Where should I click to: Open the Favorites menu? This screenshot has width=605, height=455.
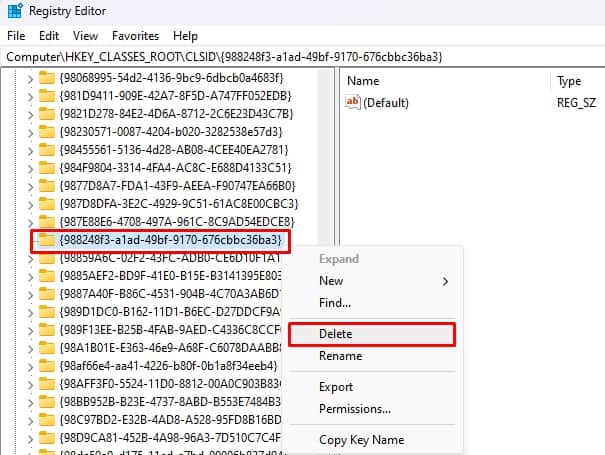[x=135, y=36]
